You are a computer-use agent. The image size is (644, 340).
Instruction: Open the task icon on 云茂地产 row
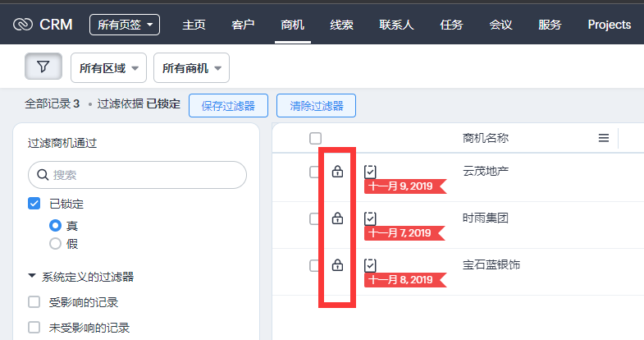pos(371,171)
